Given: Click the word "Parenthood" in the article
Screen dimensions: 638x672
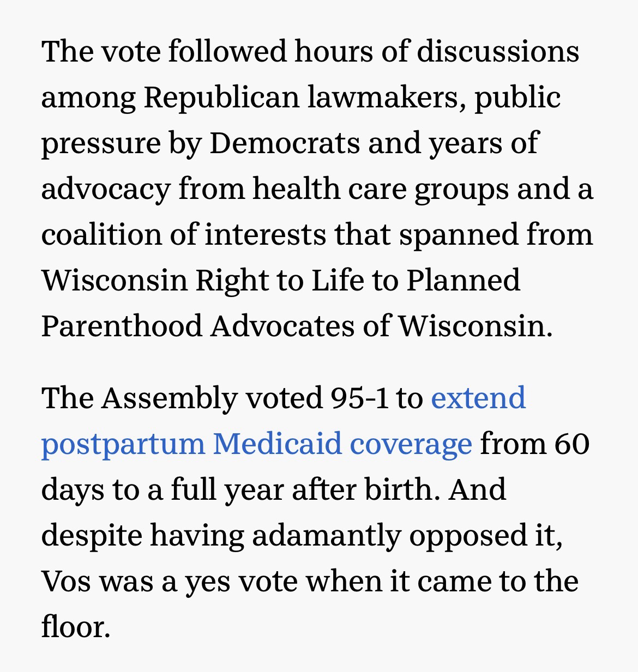Looking at the screenshot, I should (x=122, y=326).
